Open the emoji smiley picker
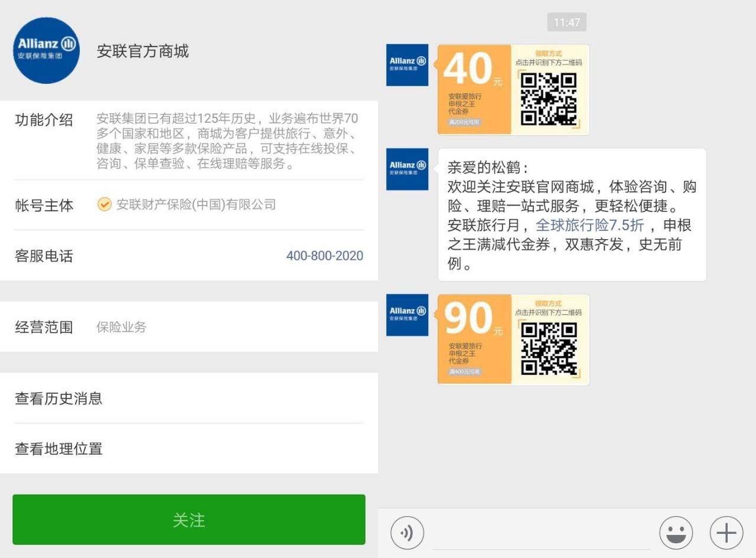The width and height of the screenshot is (756, 558). point(676,533)
